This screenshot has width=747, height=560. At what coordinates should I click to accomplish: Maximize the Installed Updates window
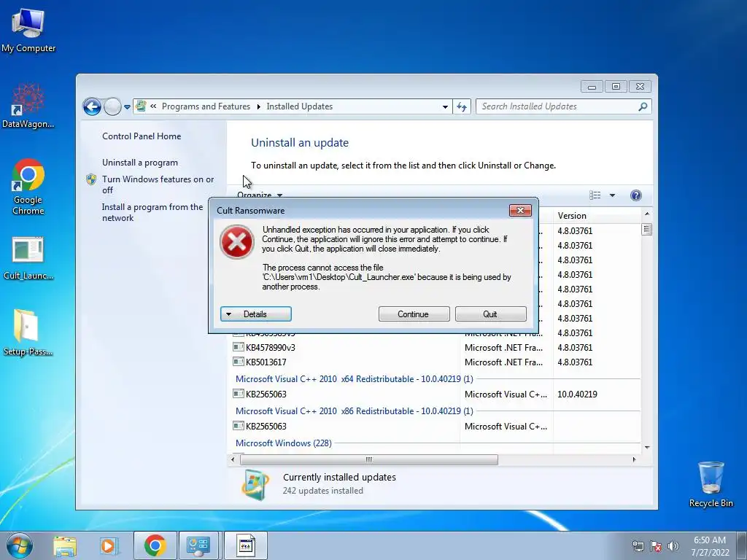click(x=616, y=86)
